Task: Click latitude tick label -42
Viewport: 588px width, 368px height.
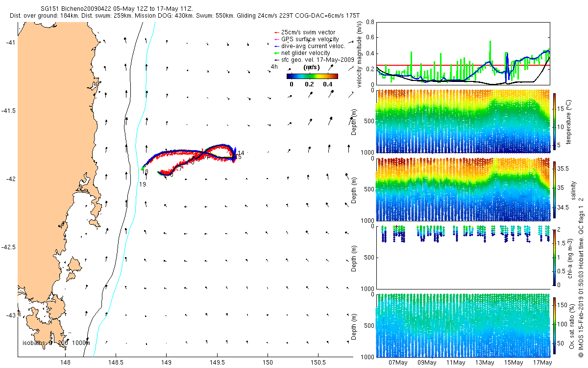Action: (x=11, y=179)
